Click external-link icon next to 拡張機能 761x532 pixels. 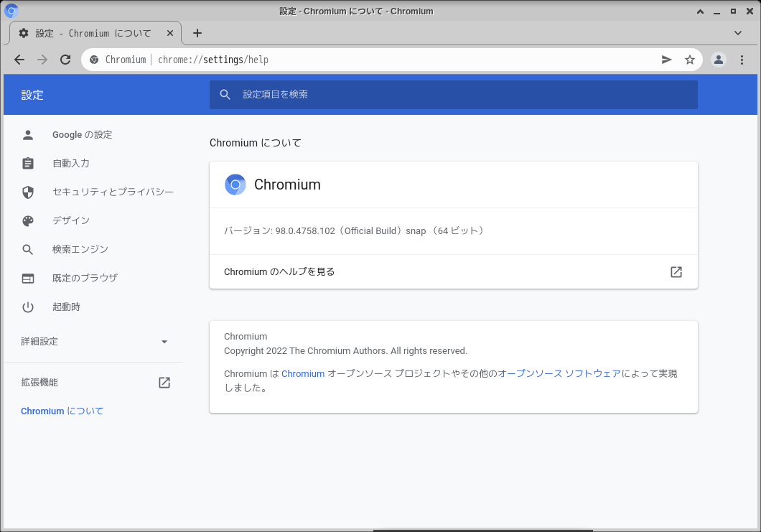point(164,383)
